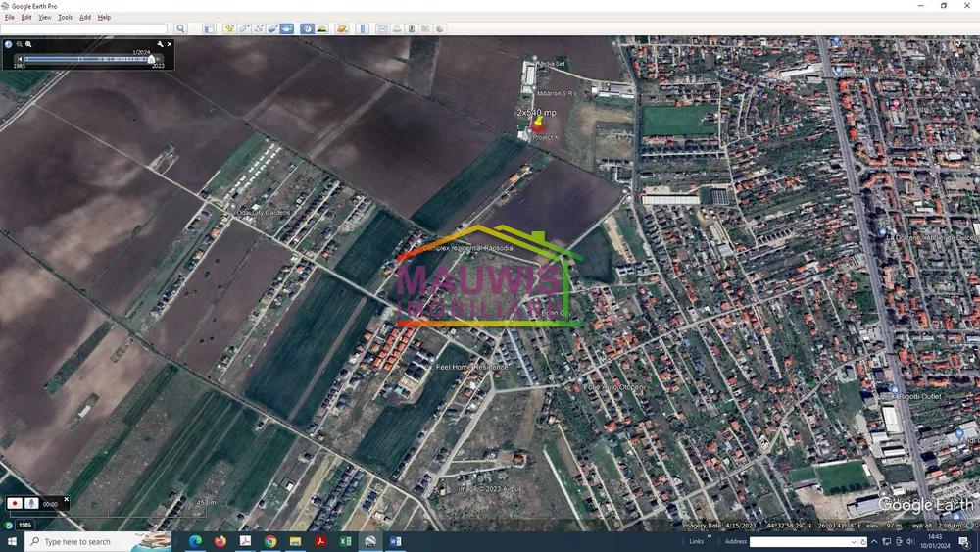The image size is (980, 552).
Task: Toggle the historical imagery clock button
Action: 307,28
